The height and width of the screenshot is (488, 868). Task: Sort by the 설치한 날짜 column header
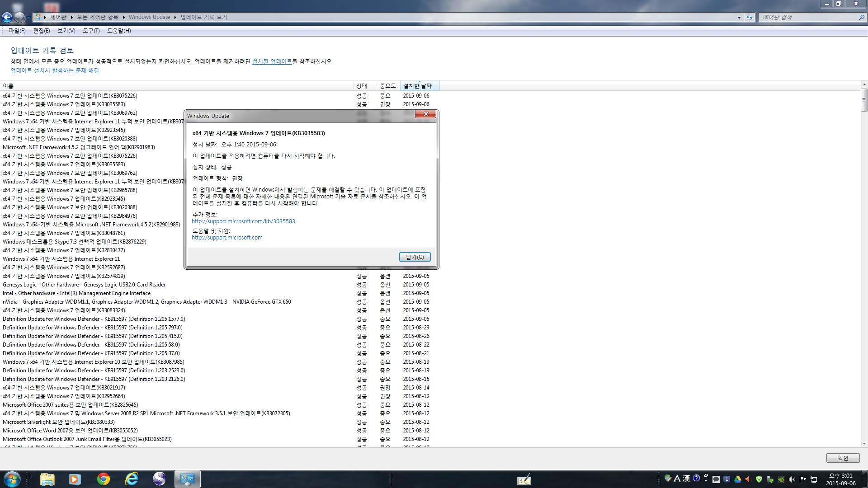pyautogui.click(x=420, y=86)
